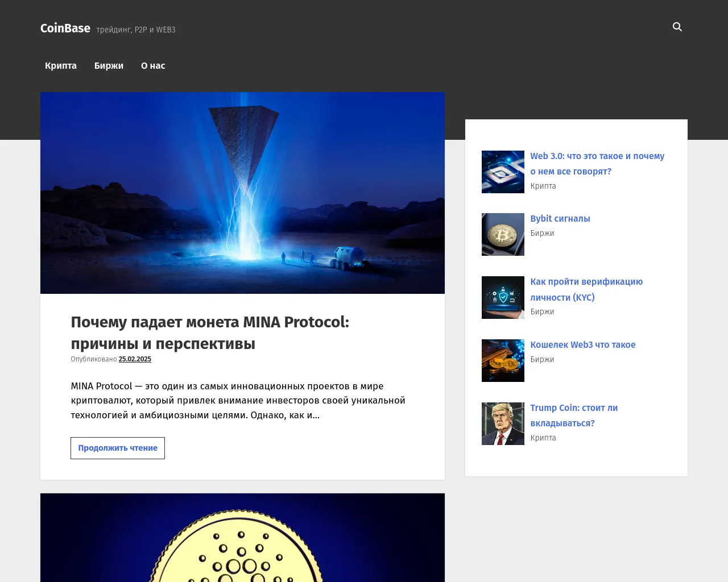Image resolution: width=728 pixels, height=582 pixels.
Task: Open the О нас menu item
Action: (x=153, y=65)
